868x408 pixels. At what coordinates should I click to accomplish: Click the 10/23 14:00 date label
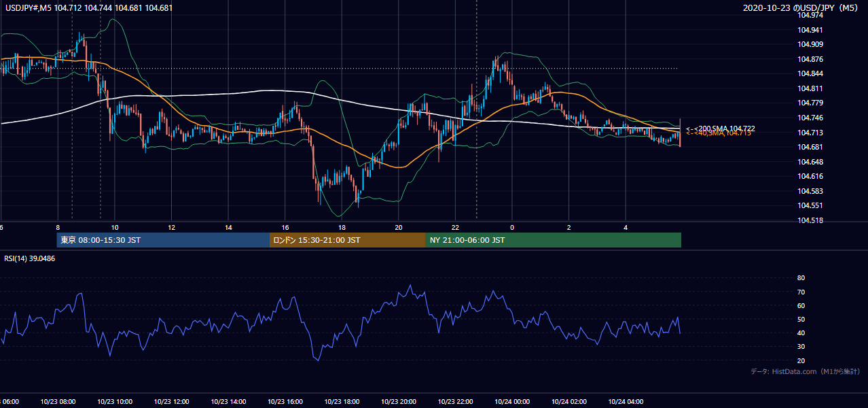click(x=228, y=402)
